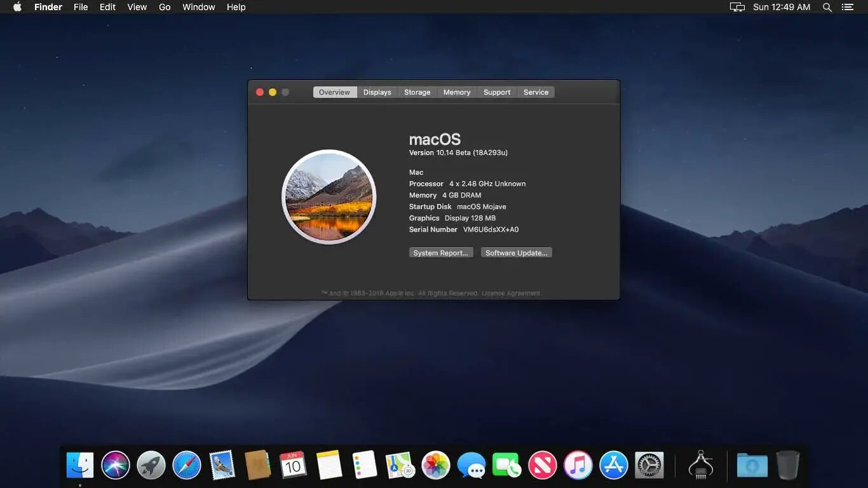
Task: Launch Siri from the Dock
Action: (116, 465)
